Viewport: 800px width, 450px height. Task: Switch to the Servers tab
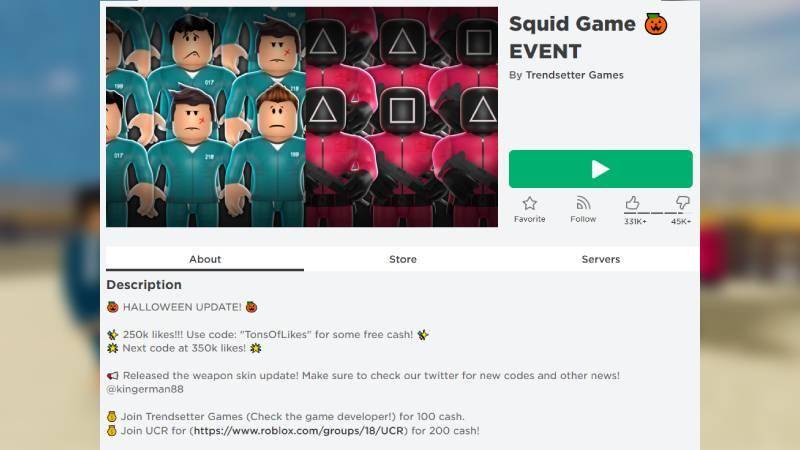pyautogui.click(x=601, y=259)
